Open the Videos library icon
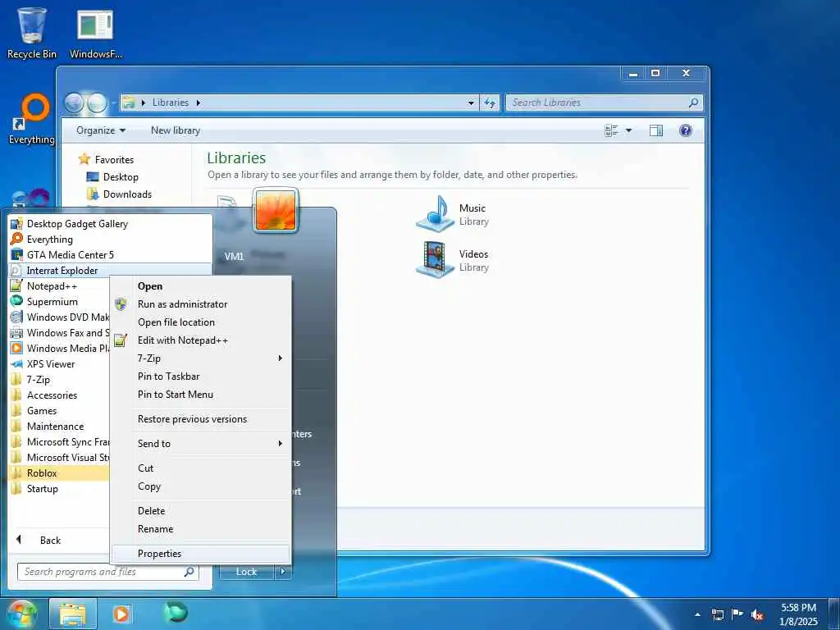This screenshot has height=630, width=840. point(436,259)
